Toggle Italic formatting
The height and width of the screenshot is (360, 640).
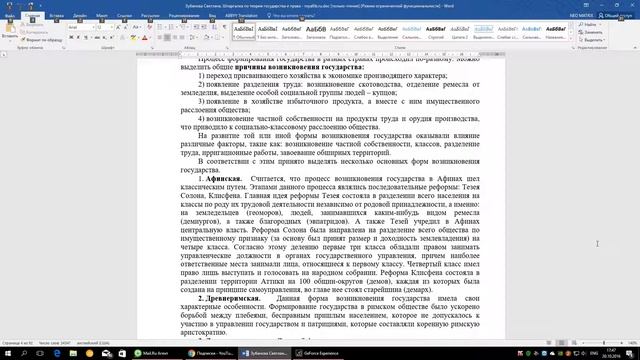[78, 38]
